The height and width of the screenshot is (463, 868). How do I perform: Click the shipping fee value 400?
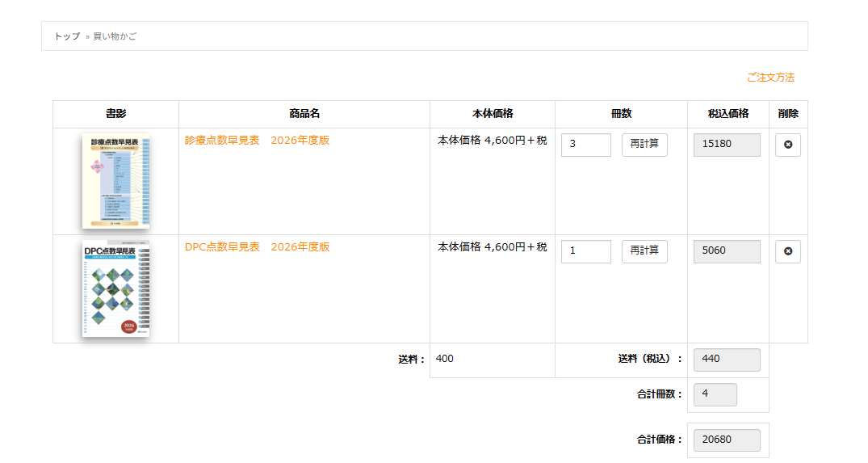point(445,359)
